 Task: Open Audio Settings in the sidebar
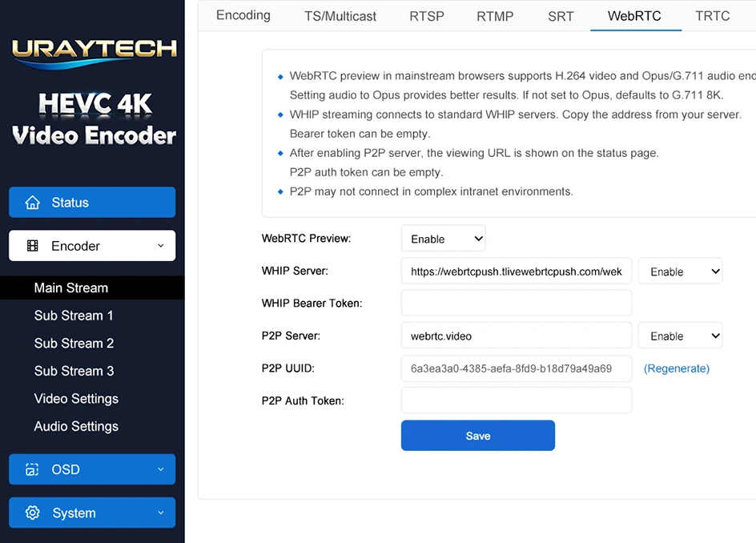coord(76,427)
